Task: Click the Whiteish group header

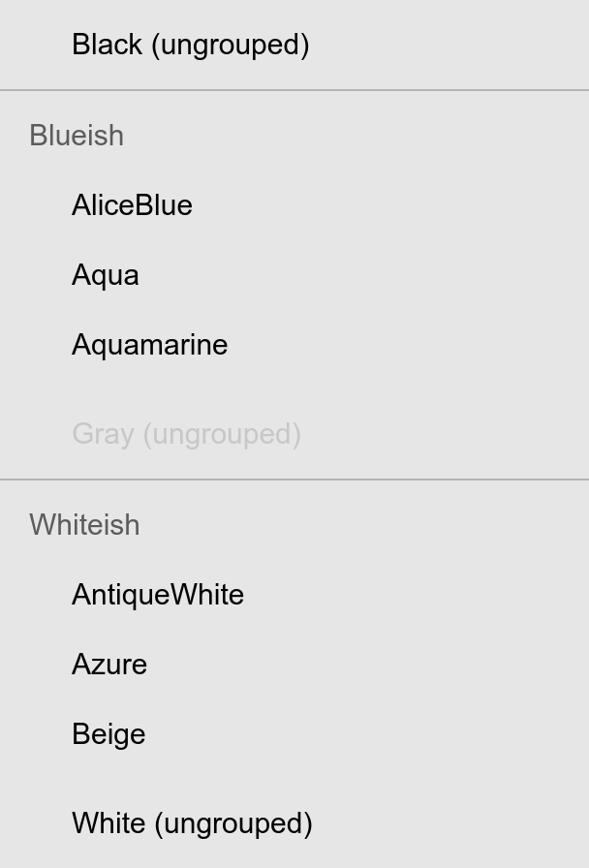Action: [84, 525]
